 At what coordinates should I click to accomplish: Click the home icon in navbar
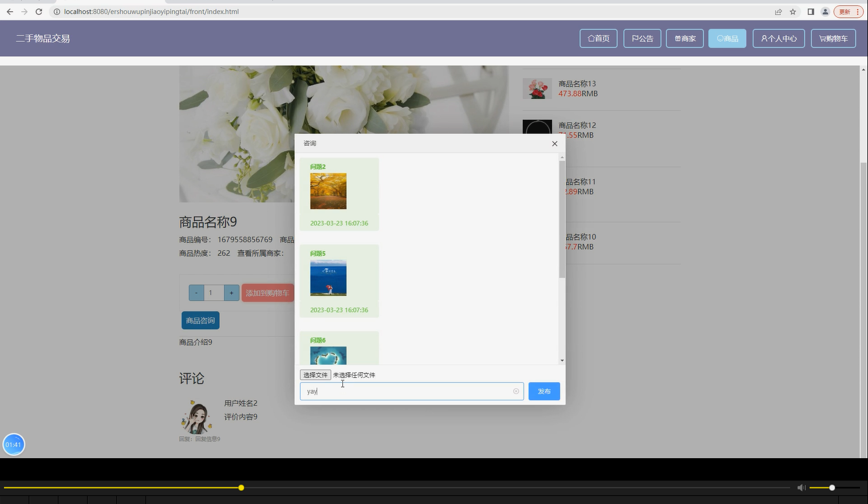pyautogui.click(x=592, y=38)
